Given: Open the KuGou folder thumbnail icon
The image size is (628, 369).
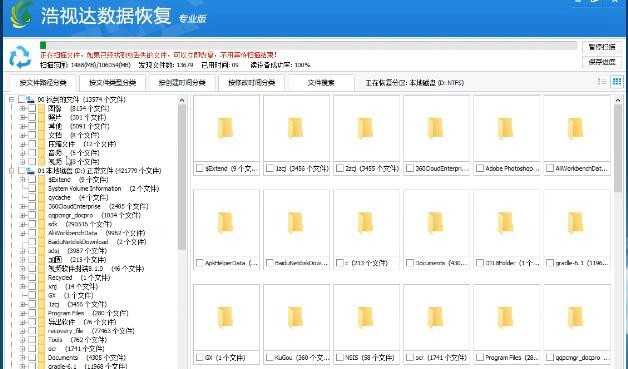Looking at the screenshot, I should pos(296,317).
